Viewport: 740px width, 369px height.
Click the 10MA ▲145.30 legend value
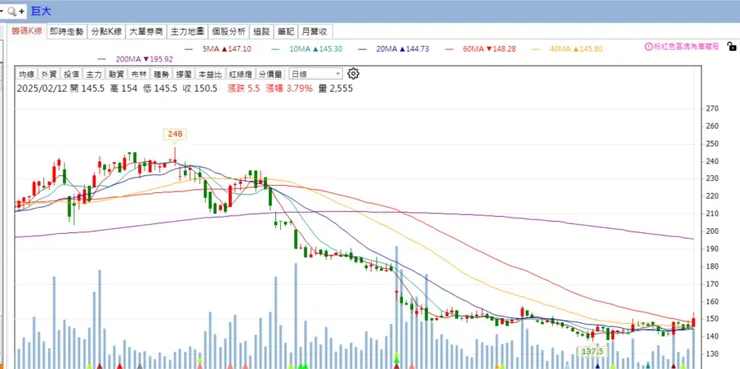point(316,49)
